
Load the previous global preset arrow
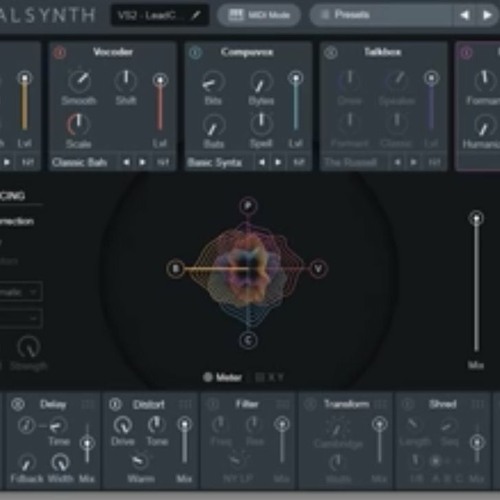pos(464,15)
